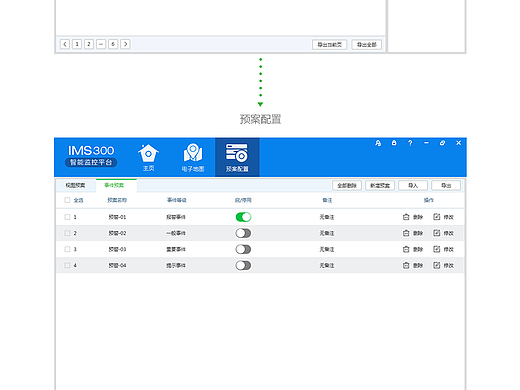
Task: Click 导出当前页 export current page button
Action: coord(330,44)
